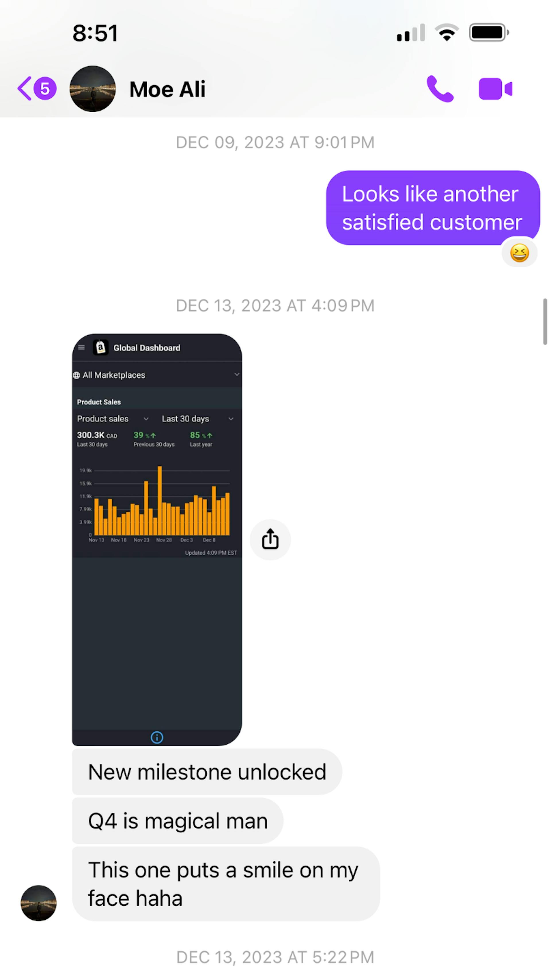Tap the small avatar beside the last message
Viewport: 551px width, 980px height.
(x=38, y=903)
